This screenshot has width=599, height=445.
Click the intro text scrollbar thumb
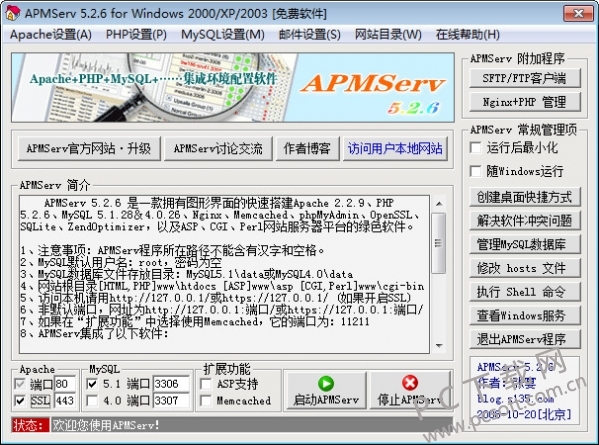[x=439, y=243]
